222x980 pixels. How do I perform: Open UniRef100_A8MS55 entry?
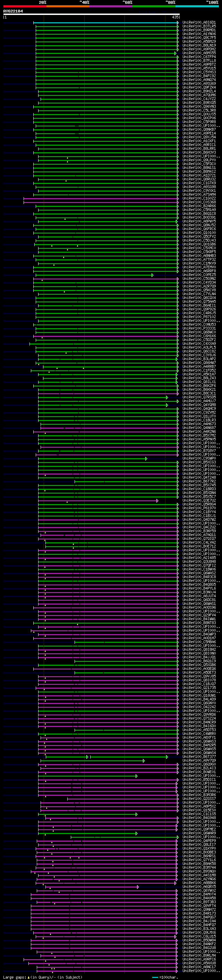pos(199,53)
